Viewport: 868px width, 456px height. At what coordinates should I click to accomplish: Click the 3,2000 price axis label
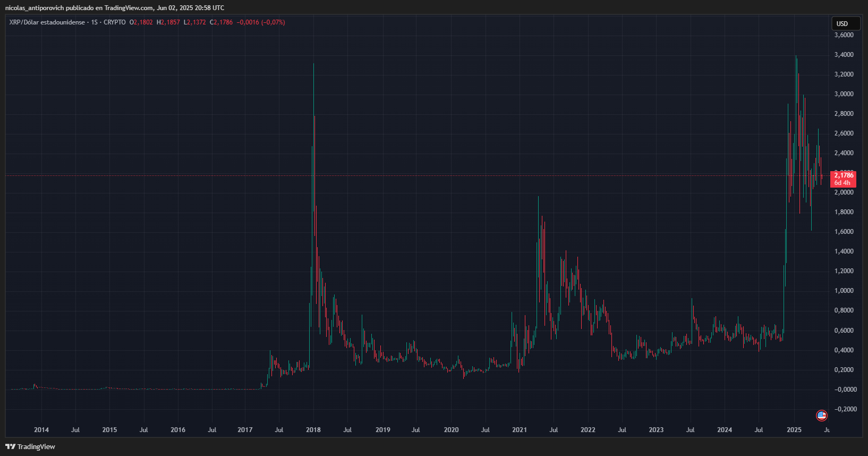[x=844, y=74]
